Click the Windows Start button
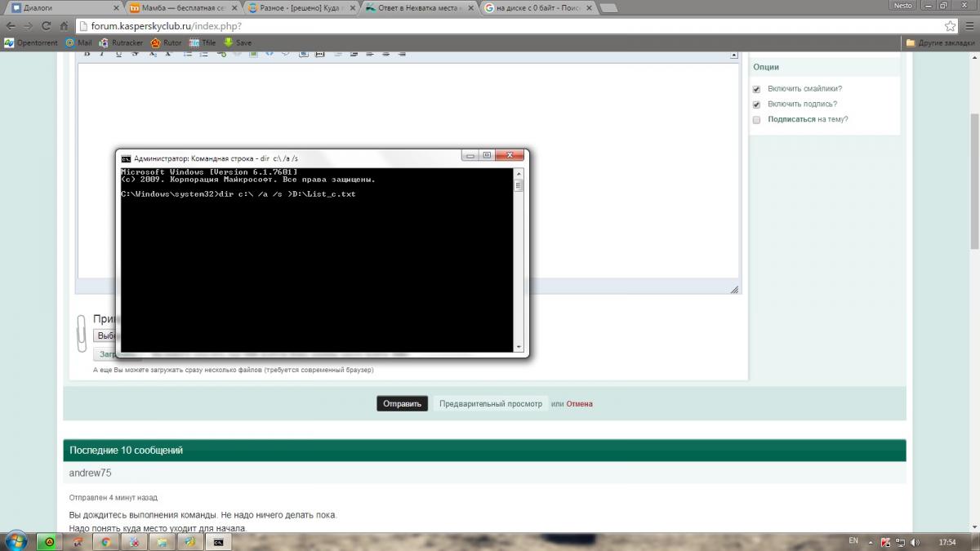980x551 pixels. [x=16, y=540]
